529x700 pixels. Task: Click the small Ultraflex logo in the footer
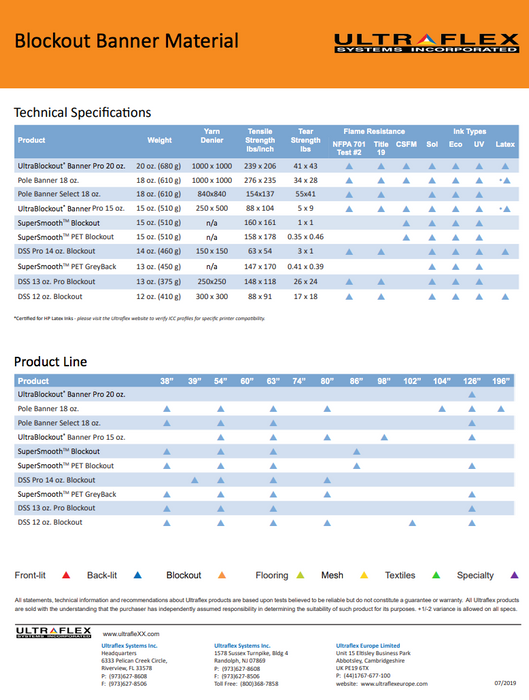pos(54,632)
